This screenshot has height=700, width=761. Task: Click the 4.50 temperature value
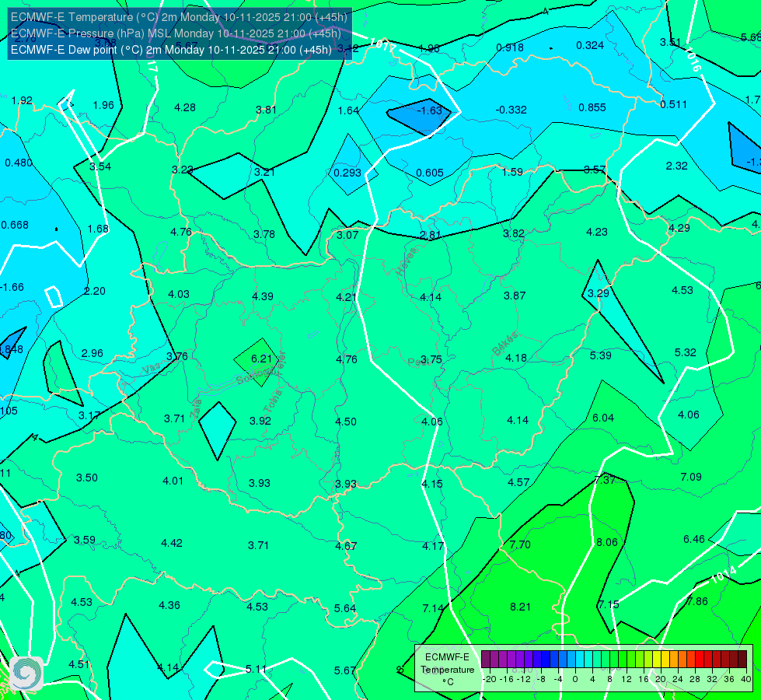pyautogui.click(x=346, y=421)
